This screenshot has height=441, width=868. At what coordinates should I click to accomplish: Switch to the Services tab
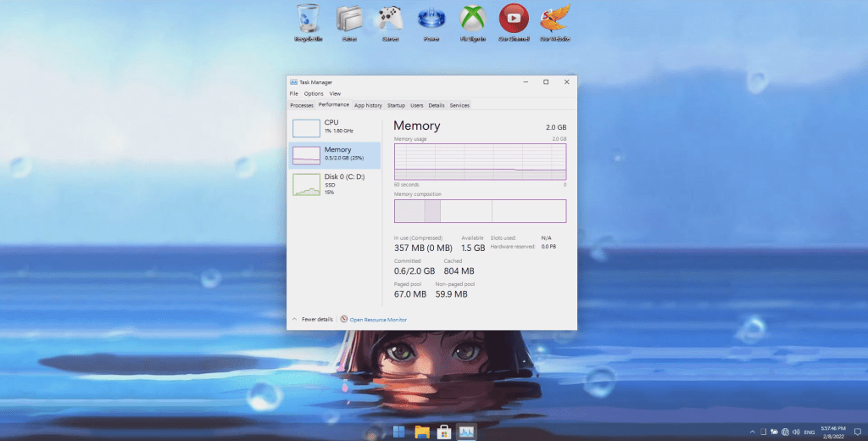pos(459,105)
